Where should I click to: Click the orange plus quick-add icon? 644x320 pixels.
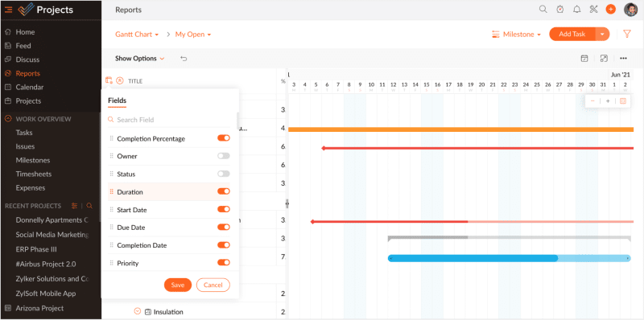(611, 10)
